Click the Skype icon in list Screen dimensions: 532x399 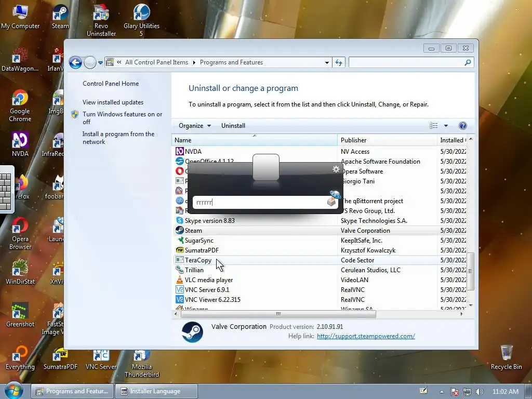[179, 220]
